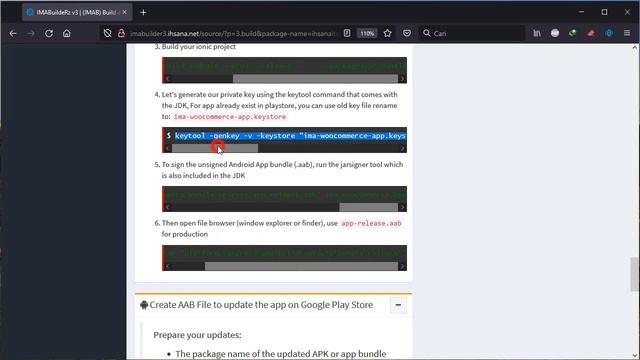640x360 pixels.
Task: Click the site security padlock icon
Action: [x=121, y=33]
